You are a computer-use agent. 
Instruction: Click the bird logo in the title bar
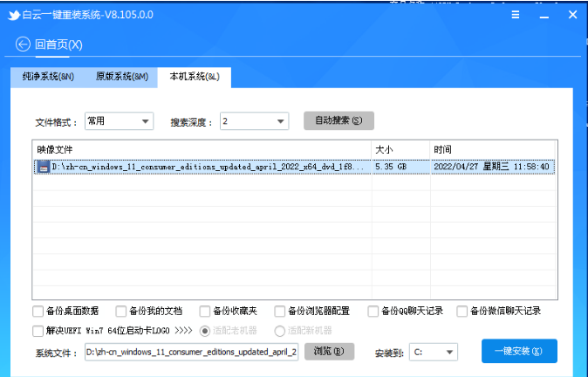tap(14, 14)
